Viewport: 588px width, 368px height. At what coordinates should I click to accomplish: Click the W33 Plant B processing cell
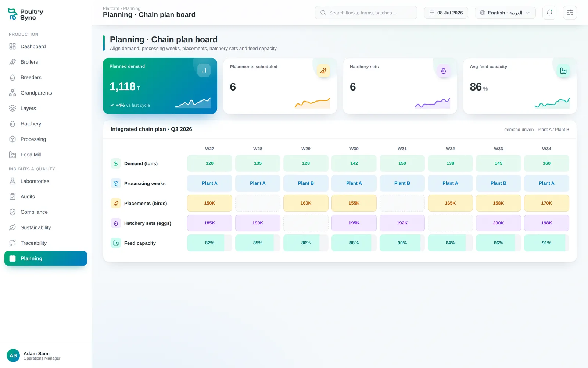pos(498,183)
